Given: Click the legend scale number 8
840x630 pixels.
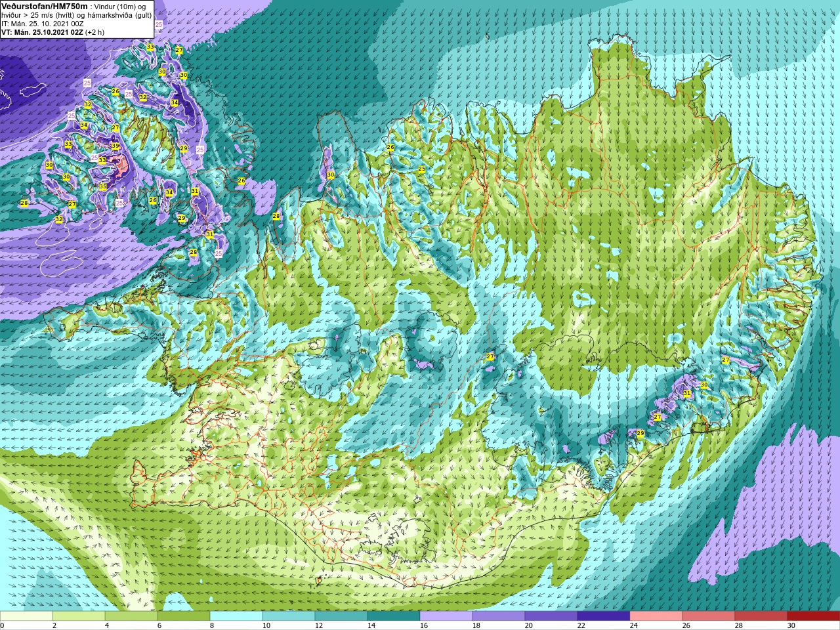Looking at the screenshot, I should tap(212, 625).
